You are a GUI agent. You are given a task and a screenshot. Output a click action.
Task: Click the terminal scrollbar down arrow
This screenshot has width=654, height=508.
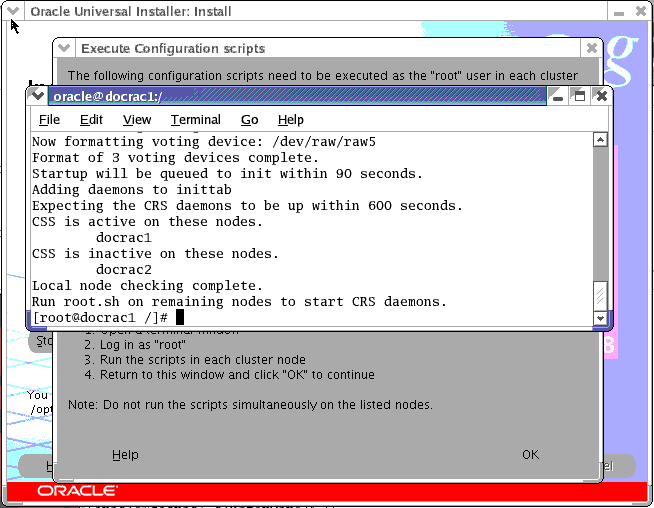click(600, 318)
